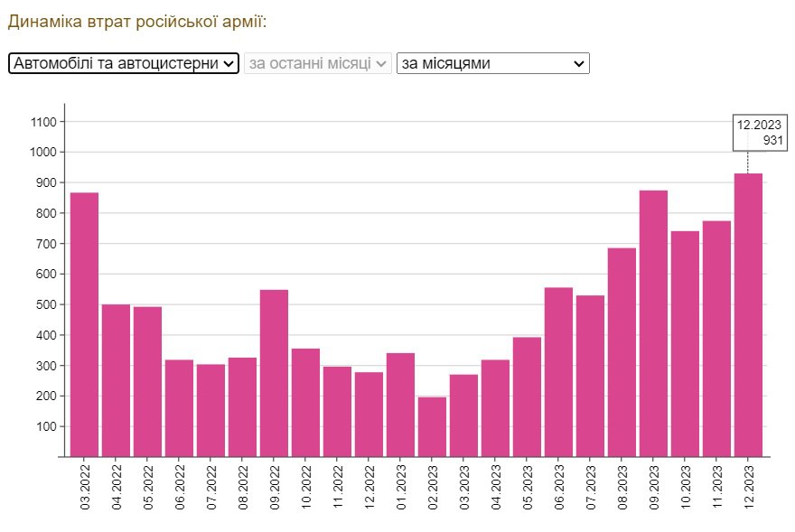Click the 12.2023 tooltip showing 931
Viewport: 795px width, 532px height.
(759, 133)
